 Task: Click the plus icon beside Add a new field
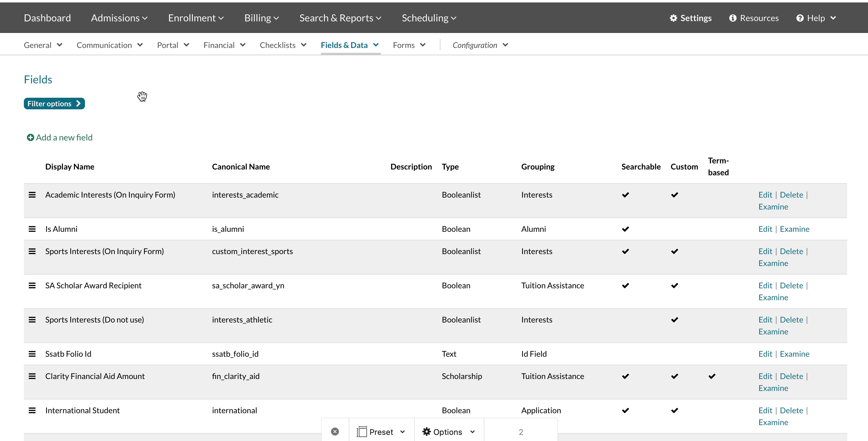point(30,137)
